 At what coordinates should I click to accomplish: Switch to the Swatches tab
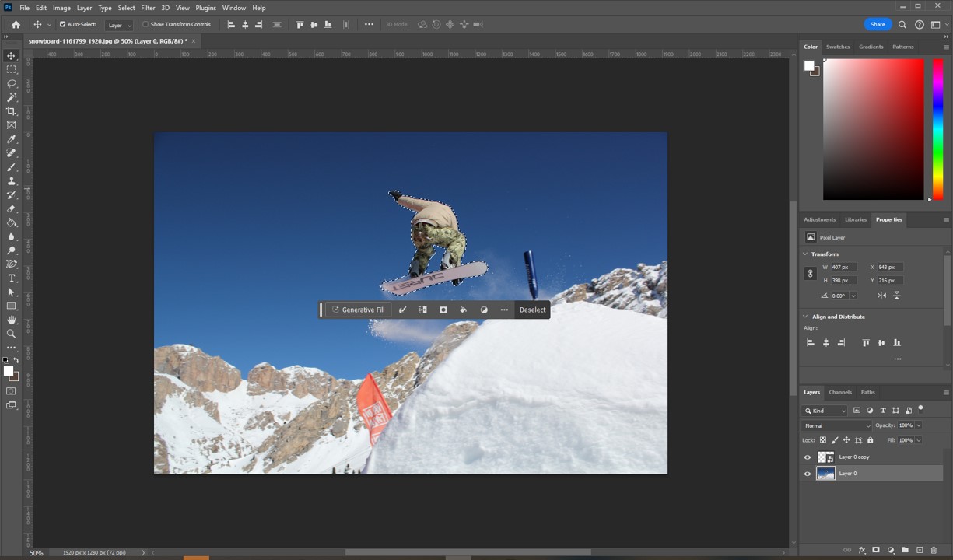coord(838,47)
